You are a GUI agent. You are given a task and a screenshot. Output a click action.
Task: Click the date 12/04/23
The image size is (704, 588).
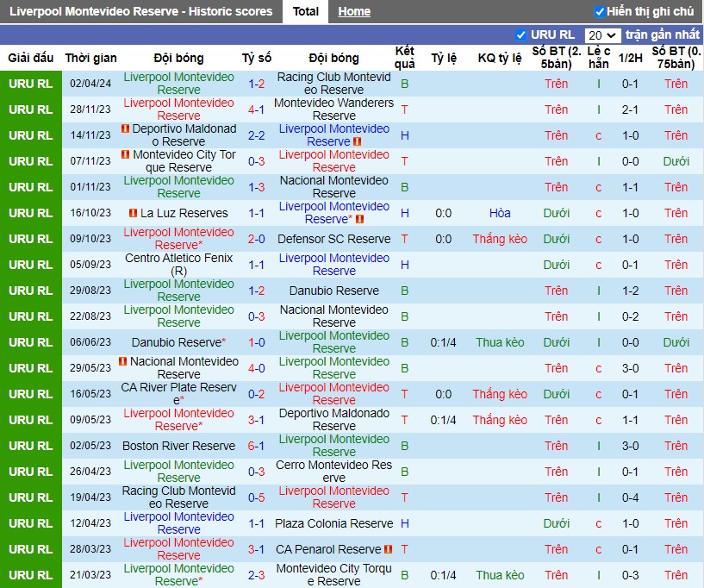90,523
